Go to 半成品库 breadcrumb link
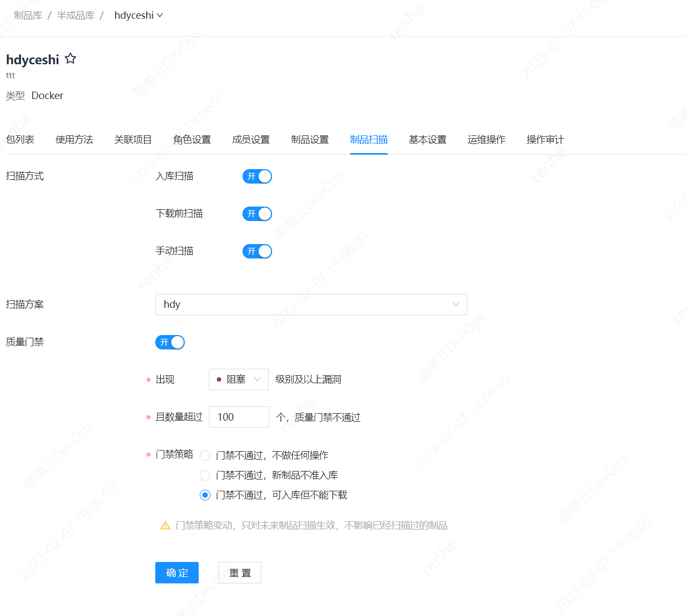 [76, 16]
